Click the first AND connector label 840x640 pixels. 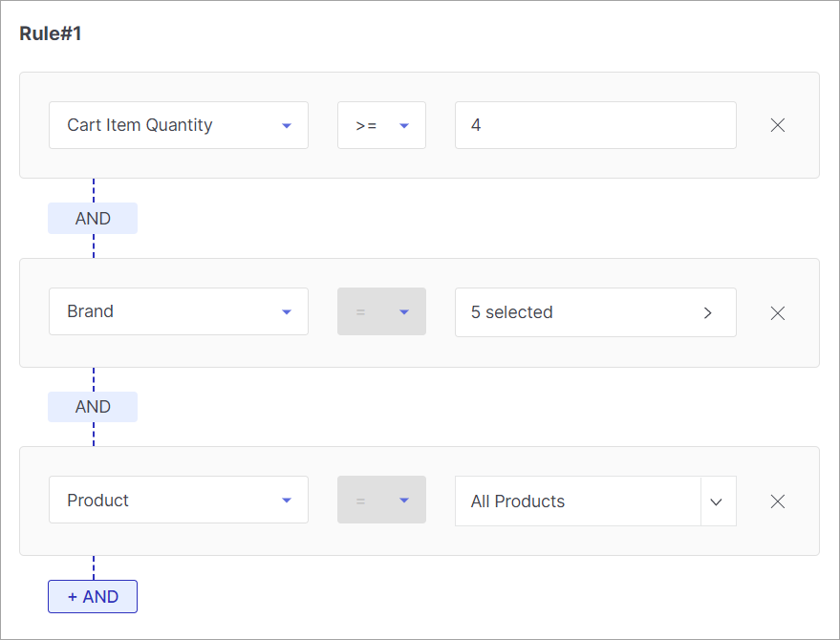(x=93, y=219)
